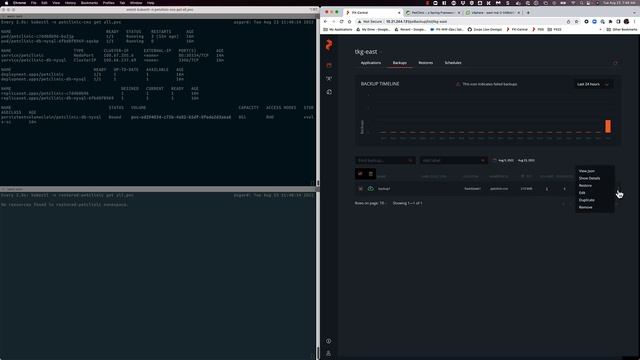Select the backup1 row checkbox
The width and height of the screenshot is (640, 360).
pos(360,189)
